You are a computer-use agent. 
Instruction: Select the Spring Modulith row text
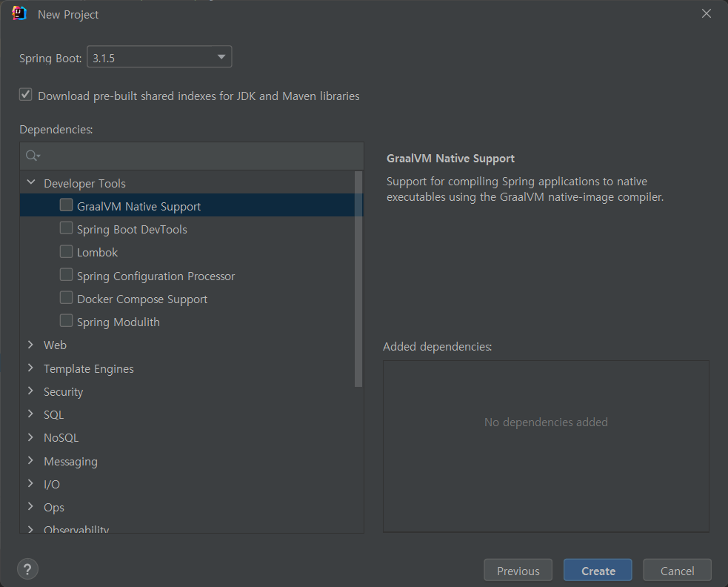[x=118, y=322]
